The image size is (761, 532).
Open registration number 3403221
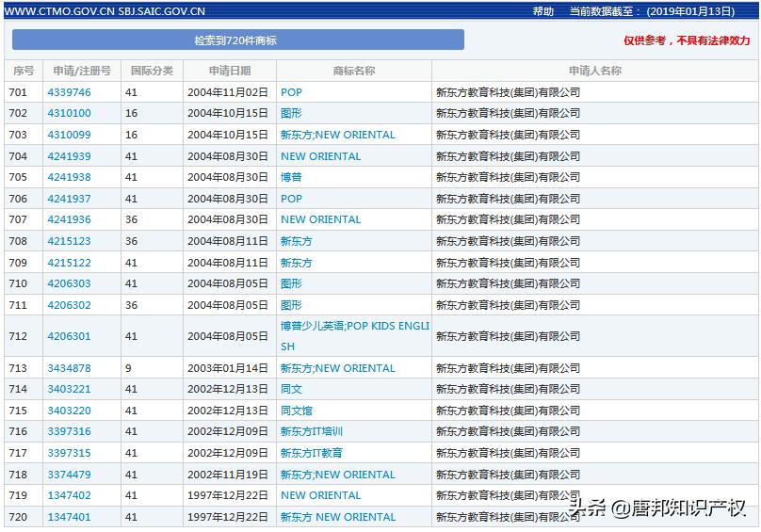coord(69,389)
